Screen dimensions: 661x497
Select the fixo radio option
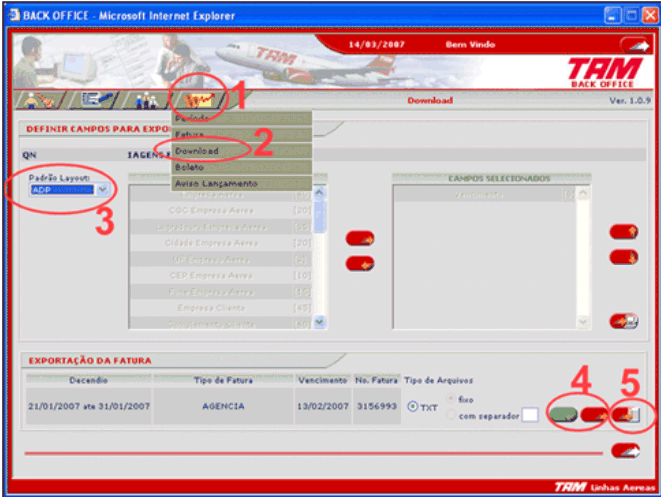tap(451, 399)
